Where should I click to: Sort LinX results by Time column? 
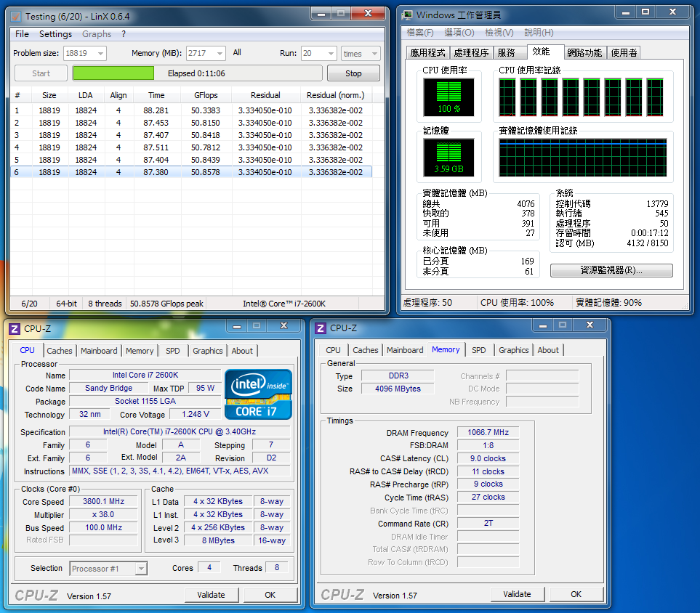pyautogui.click(x=156, y=95)
